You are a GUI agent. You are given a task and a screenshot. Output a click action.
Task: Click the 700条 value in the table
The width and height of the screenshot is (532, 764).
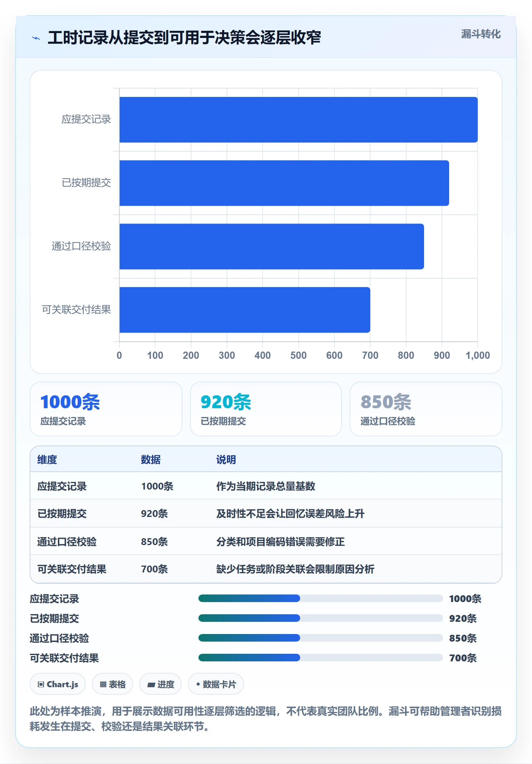click(x=154, y=569)
